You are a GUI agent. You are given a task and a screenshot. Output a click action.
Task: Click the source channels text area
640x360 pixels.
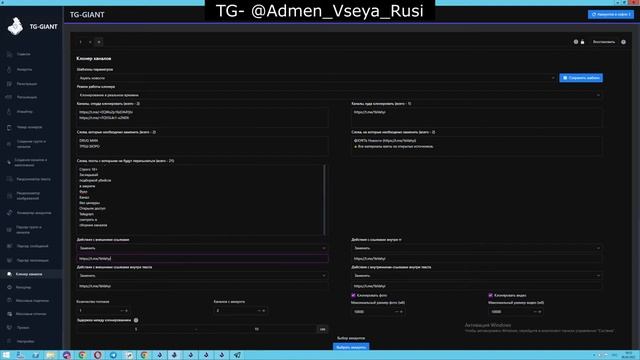[202, 117]
